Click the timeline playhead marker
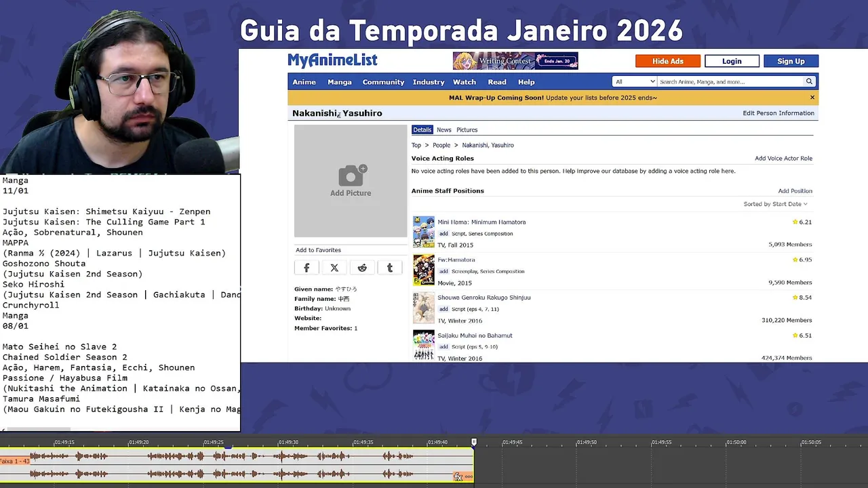 coord(474,442)
